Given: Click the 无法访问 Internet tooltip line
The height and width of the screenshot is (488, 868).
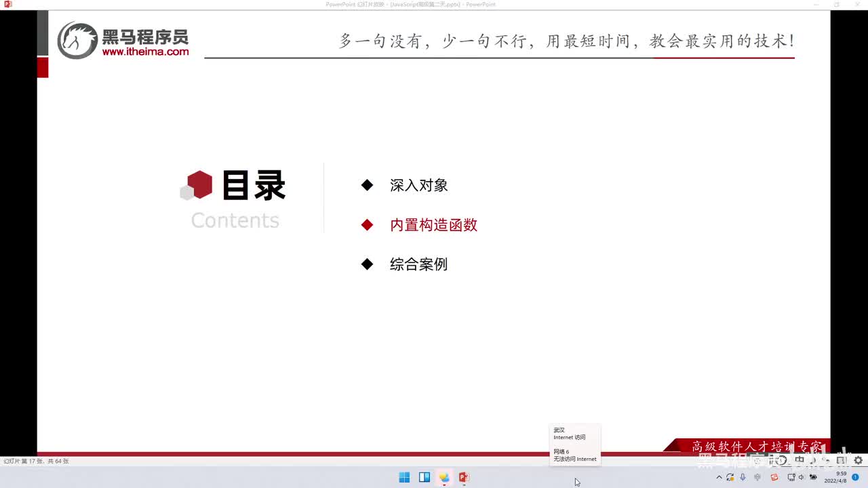Looking at the screenshot, I should point(575,459).
